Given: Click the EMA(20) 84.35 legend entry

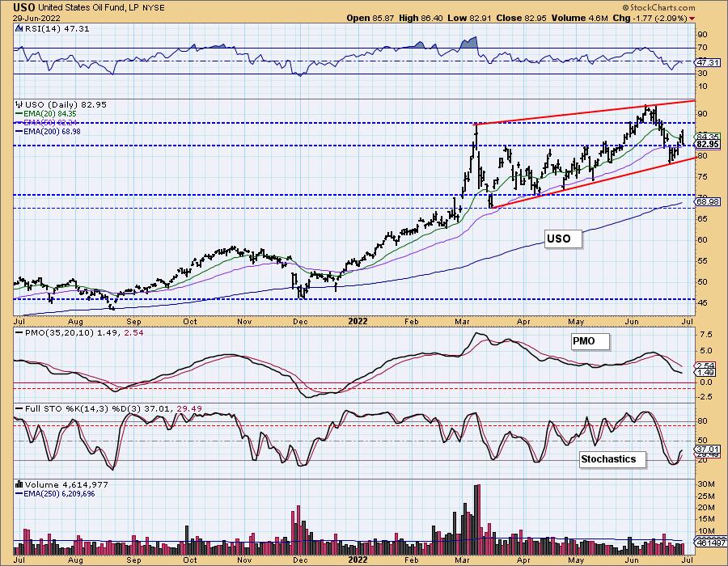Looking at the screenshot, I should pyautogui.click(x=46, y=114).
